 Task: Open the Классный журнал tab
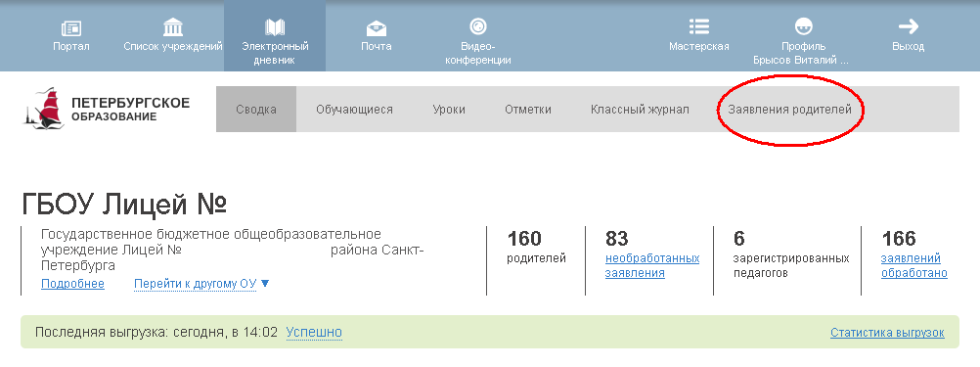[x=640, y=110]
